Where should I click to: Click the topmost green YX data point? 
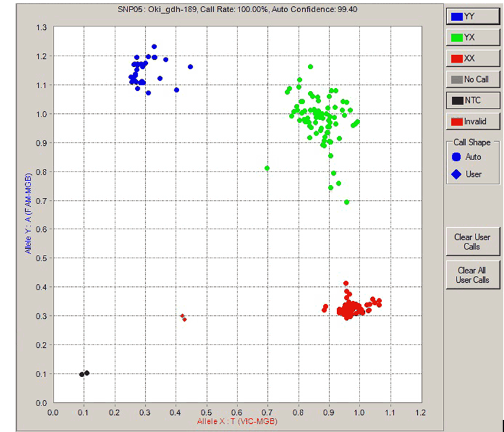[x=311, y=66]
